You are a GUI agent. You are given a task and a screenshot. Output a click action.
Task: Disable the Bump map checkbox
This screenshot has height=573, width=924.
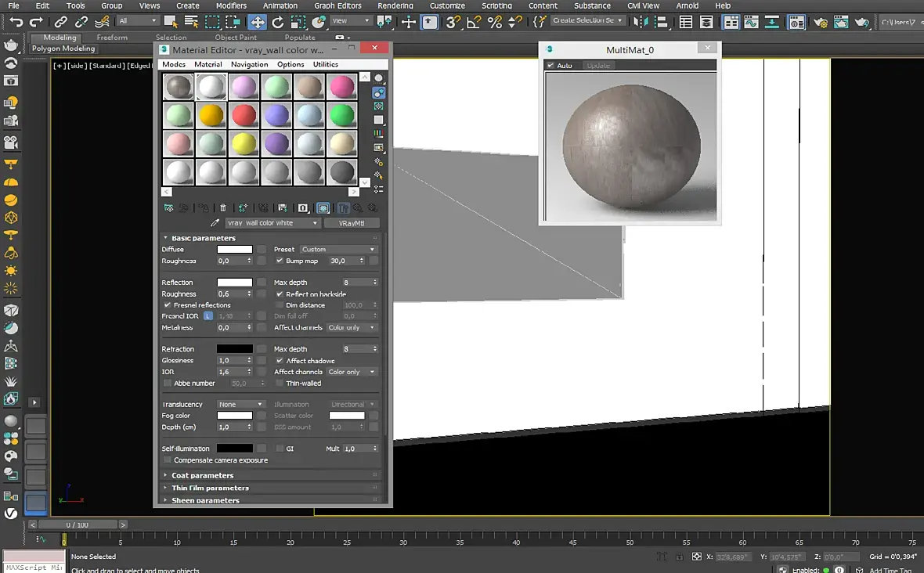point(280,261)
